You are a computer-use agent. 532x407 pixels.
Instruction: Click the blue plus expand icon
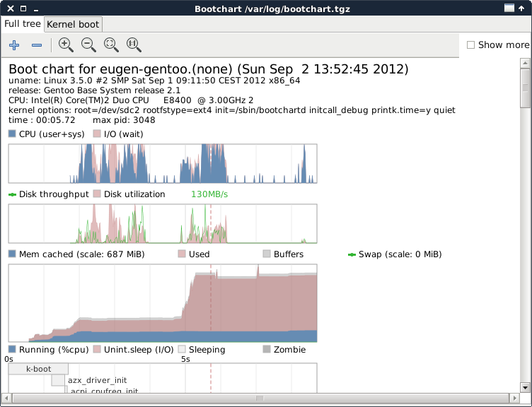[x=14, y=45]
